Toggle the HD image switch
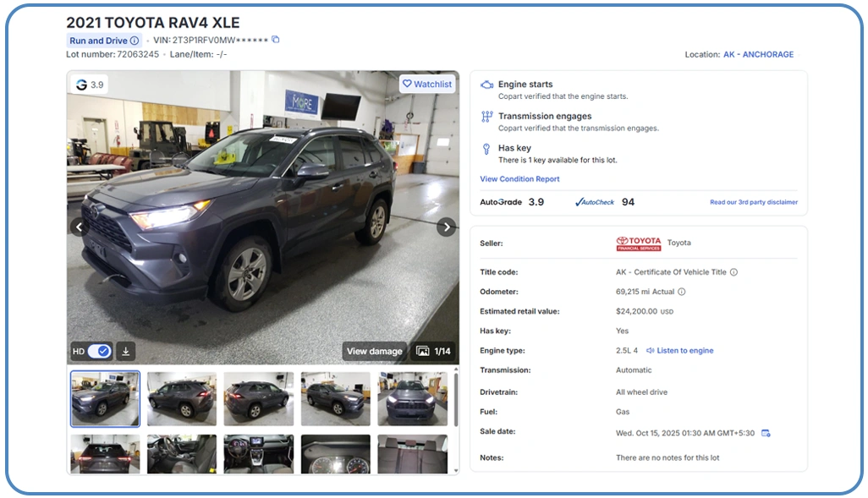The width and height of the screenshot is (868, 498). click(x=100, y=352)
